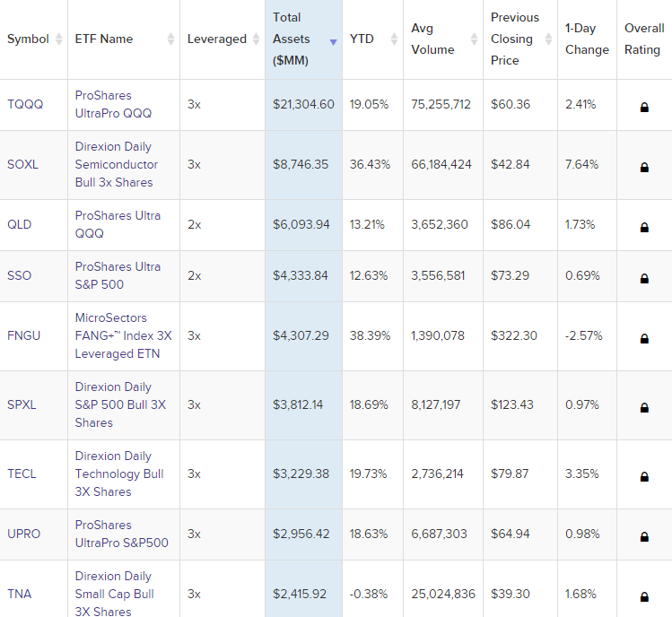Open SPXL symbol link
This screenshot has width=672, height=617.
(x=22, y=404)
